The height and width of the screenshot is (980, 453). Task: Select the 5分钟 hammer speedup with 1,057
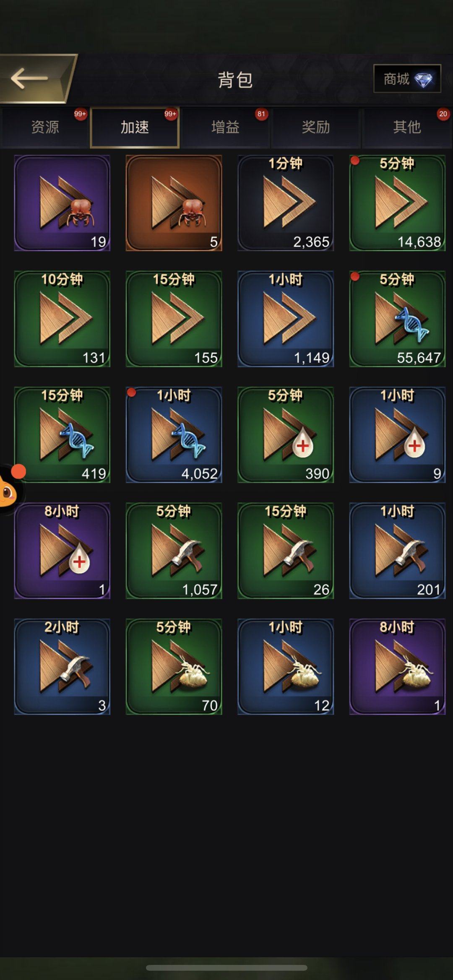coord(174,551)
